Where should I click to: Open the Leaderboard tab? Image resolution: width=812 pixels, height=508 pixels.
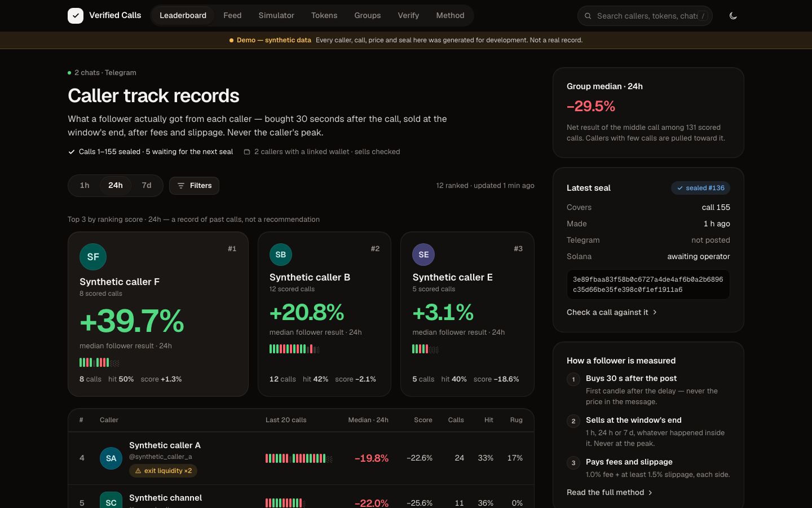tap(183, 15)
